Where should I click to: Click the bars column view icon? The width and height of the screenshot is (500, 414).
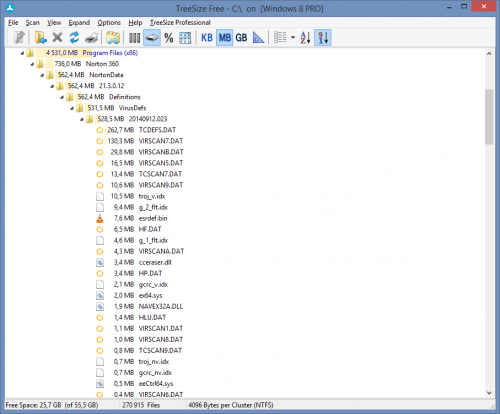[x=134, y=38]
